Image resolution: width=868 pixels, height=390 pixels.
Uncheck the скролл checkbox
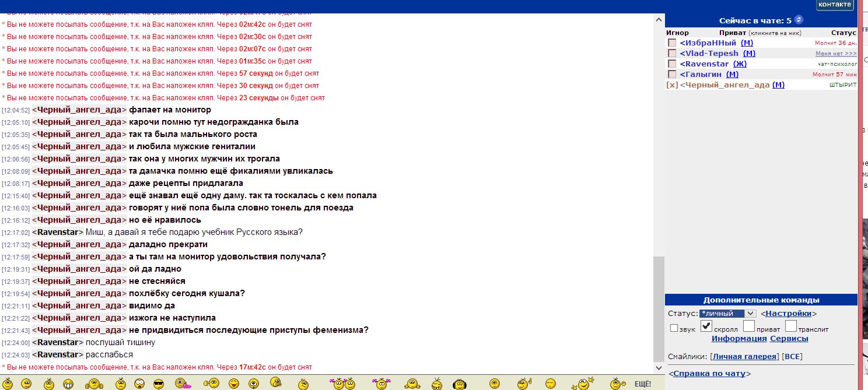(x=706, y=326)
